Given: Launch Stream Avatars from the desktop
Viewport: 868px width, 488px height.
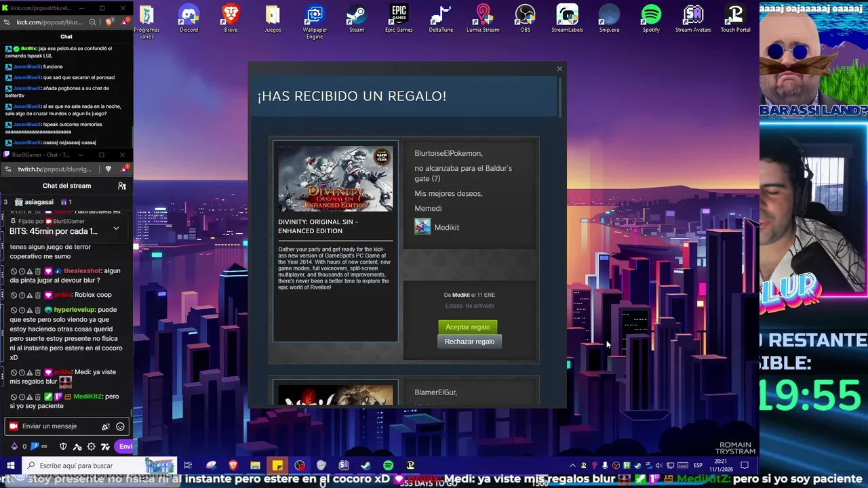Looking at the screenshot, I should [693, 18].
